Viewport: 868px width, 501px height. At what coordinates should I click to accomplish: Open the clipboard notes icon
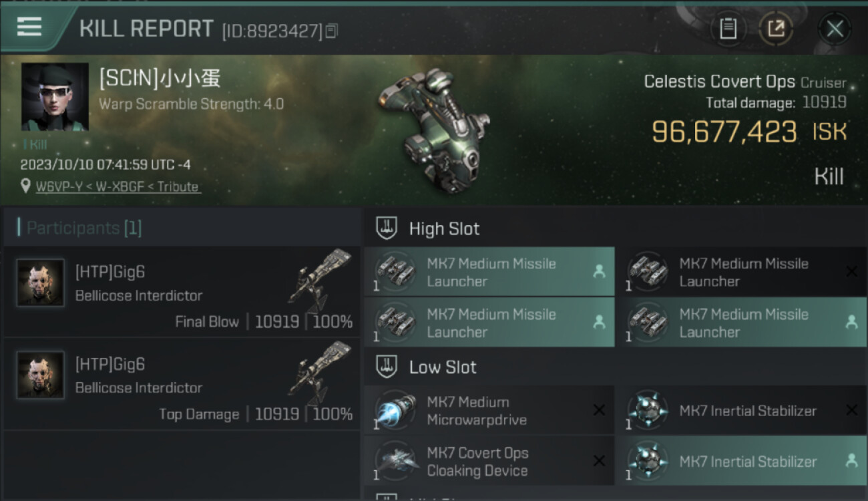[728, 28]
